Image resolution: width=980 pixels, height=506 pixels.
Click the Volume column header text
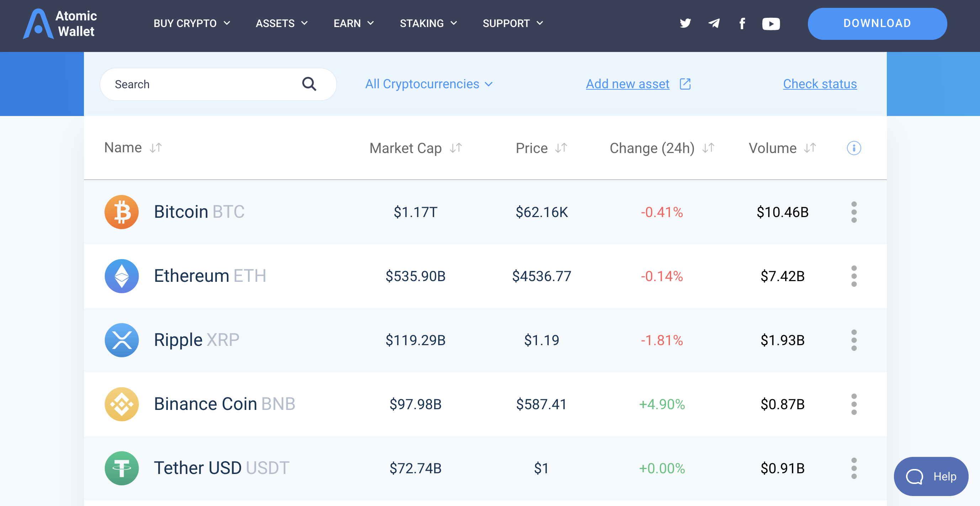tap(772, 148)
